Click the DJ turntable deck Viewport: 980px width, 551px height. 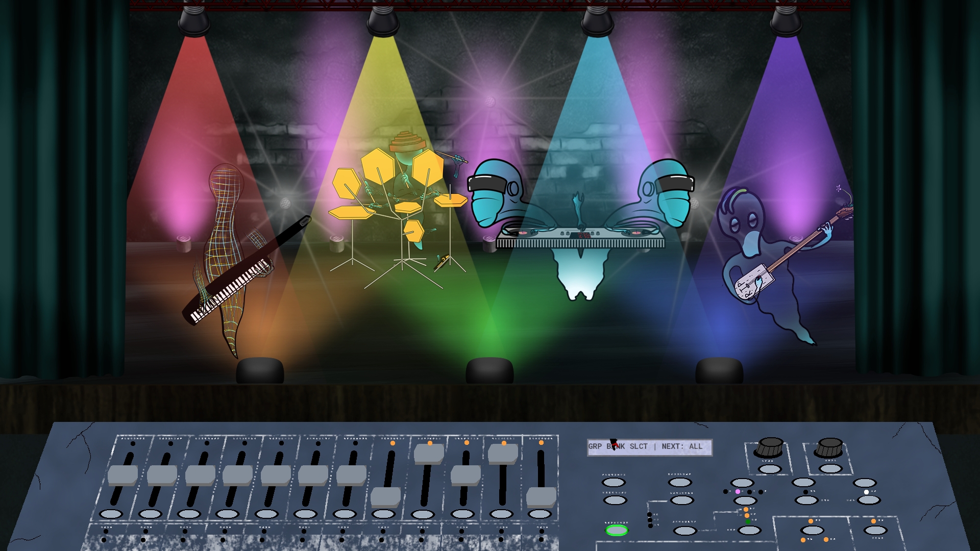point(580,237)
